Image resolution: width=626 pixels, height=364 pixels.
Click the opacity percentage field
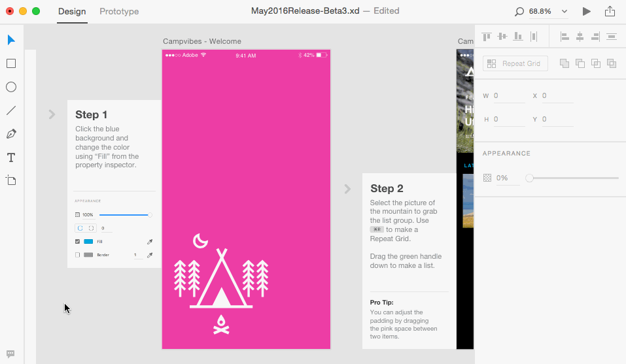508,178
